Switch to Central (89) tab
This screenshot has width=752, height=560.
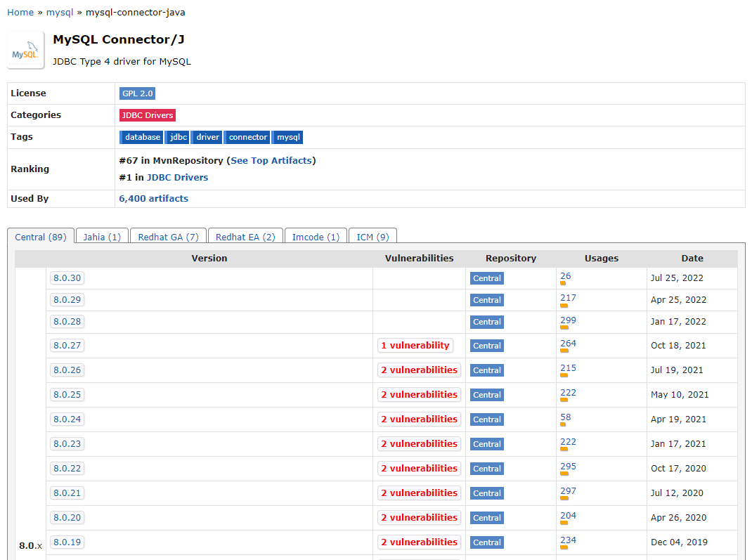point(41,237)
